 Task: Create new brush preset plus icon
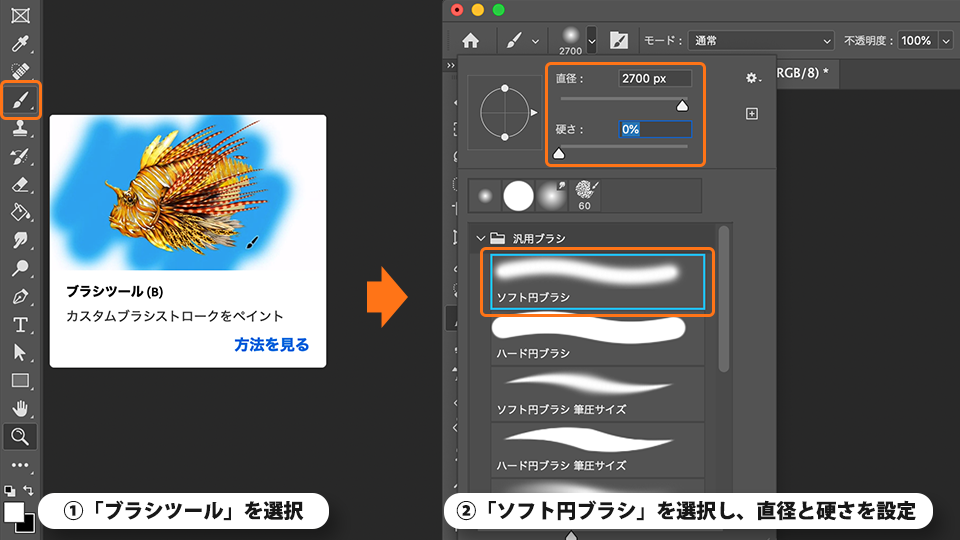pos(752,114)
